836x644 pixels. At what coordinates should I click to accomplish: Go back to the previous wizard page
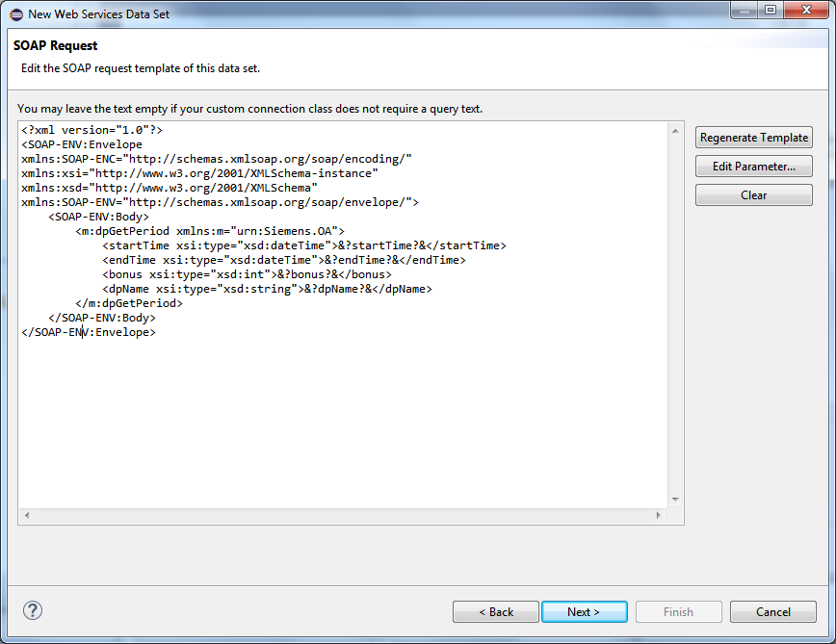tap(496, 612)
